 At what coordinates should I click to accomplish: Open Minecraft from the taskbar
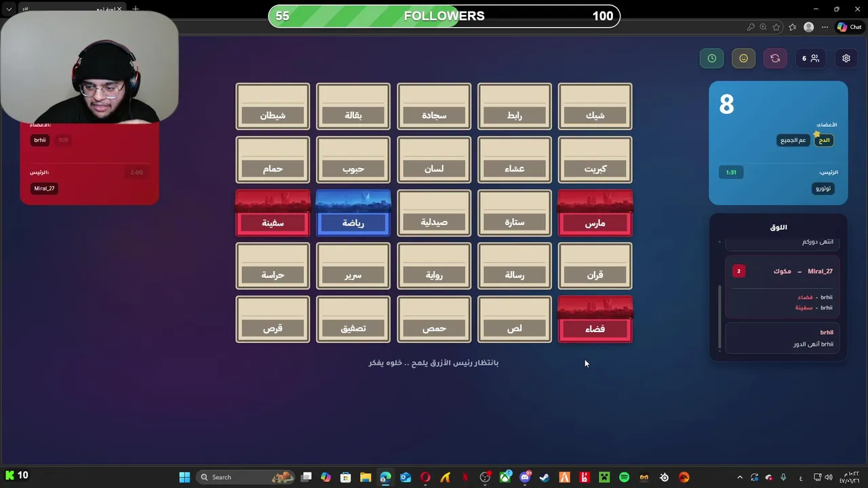(x=604, y=477)
